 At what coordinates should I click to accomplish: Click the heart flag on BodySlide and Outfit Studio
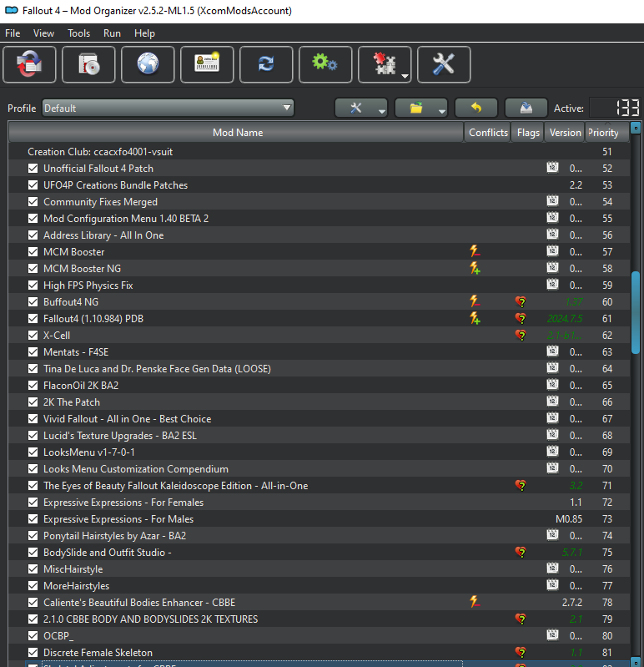[x=521, y=552]
